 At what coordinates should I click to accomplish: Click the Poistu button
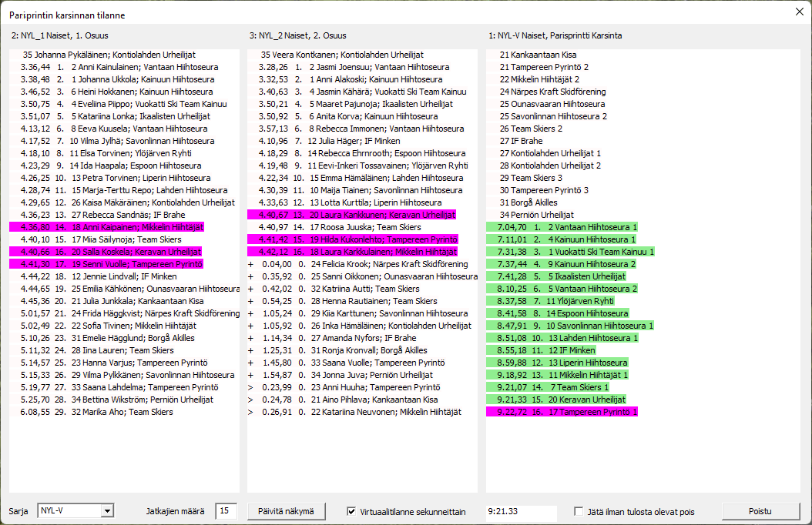760,511
